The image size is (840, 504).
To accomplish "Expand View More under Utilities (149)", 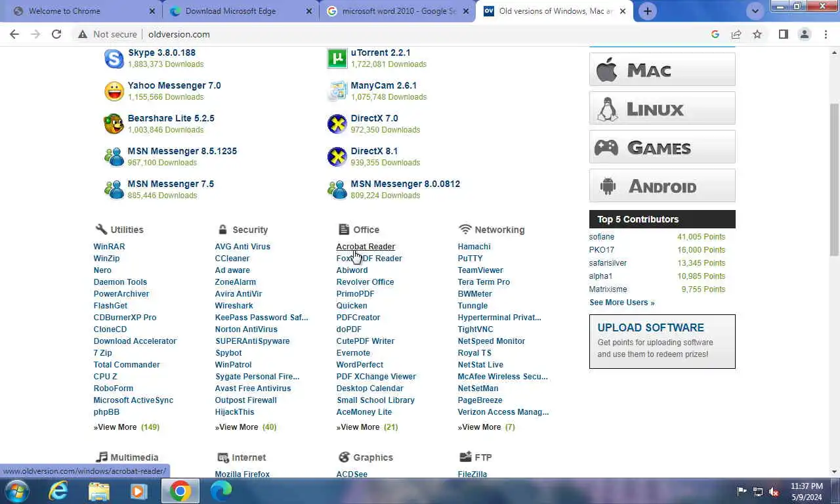I will [x=127, y=427].
